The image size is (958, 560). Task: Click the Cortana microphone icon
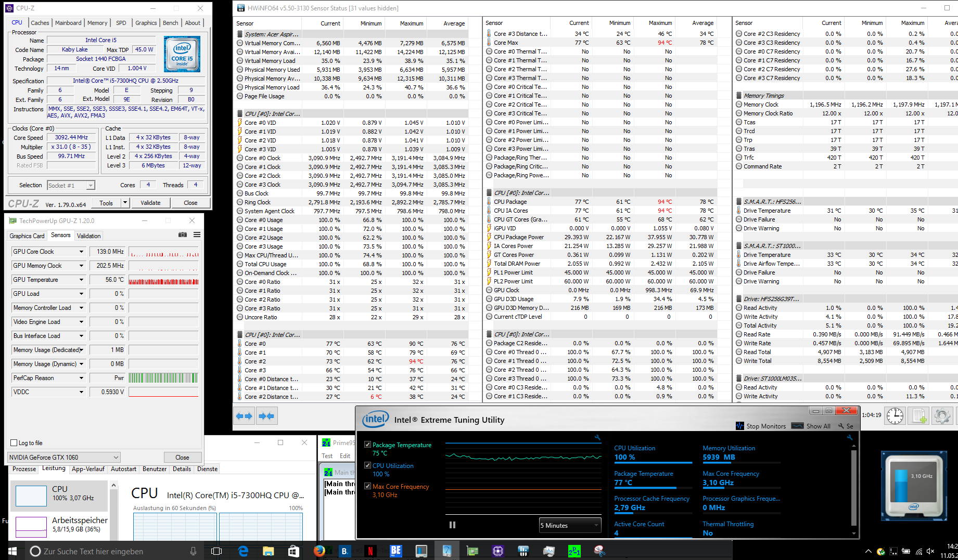point(194,551)
